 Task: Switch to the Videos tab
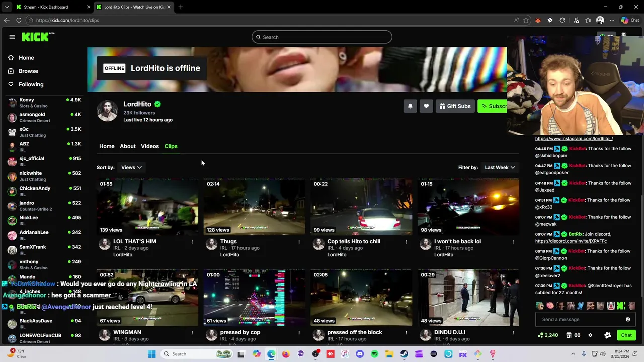tap(150, 146)
